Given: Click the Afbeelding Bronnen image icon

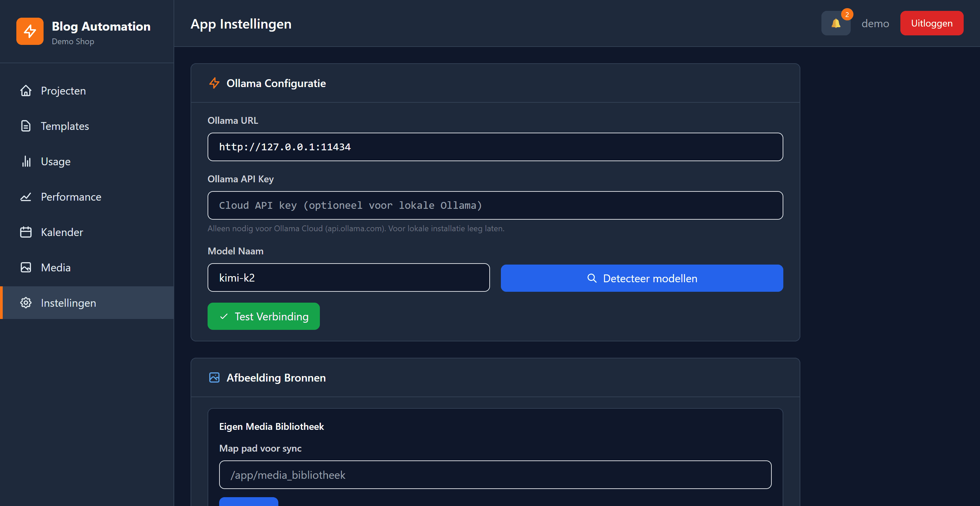Looking at the screenshot, I should [214, 377].
